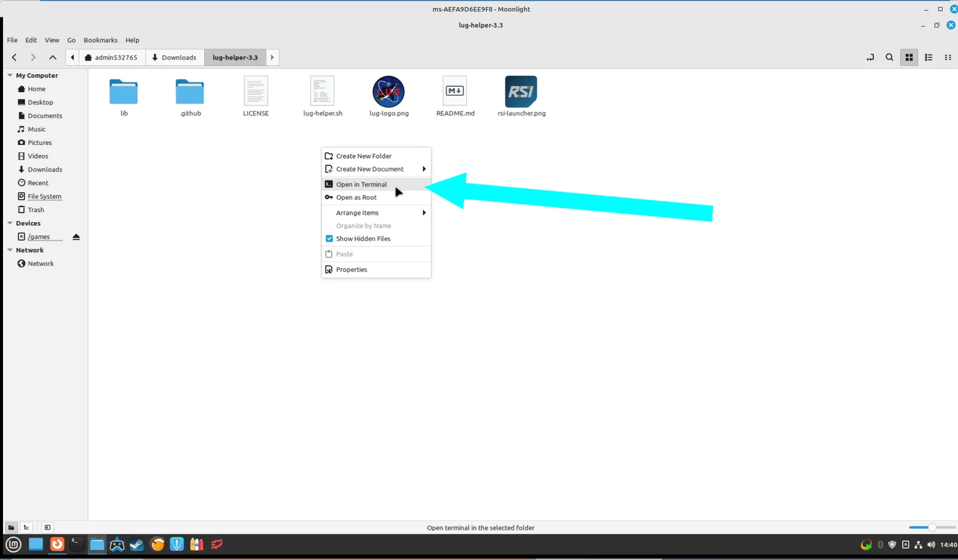Image resolution: width=958 pixels, height=560 pixels.
Task: Click the admin532765 path button
Action: (x=111, y=57)
